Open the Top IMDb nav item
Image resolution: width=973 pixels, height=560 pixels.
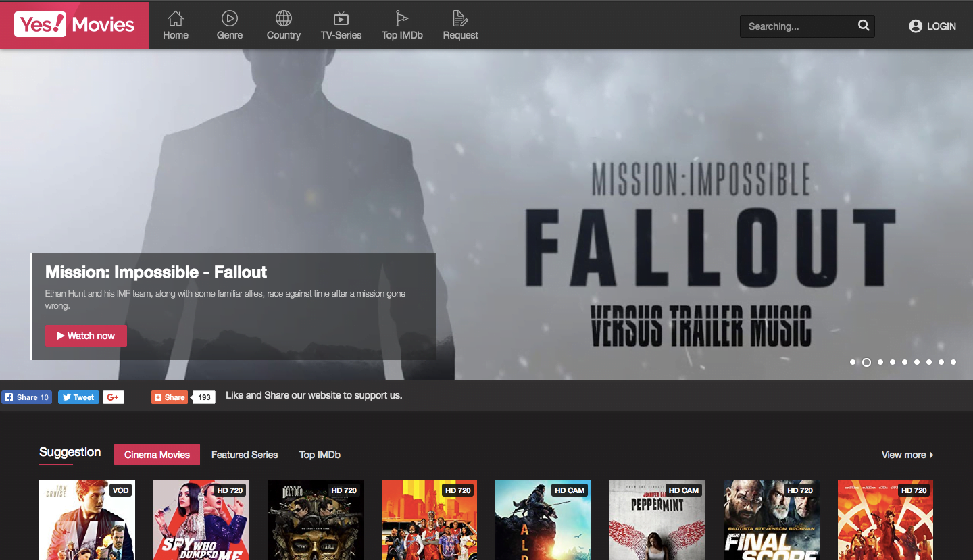point(402,26)
